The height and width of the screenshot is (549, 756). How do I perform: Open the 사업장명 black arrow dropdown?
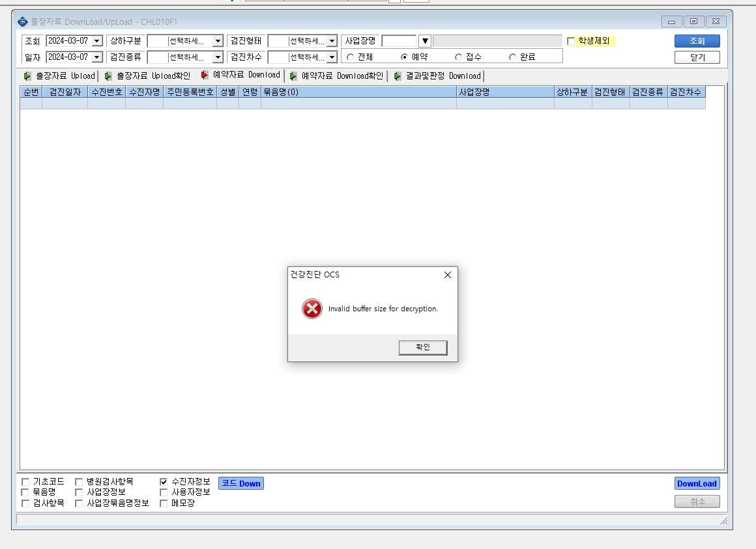425,41
